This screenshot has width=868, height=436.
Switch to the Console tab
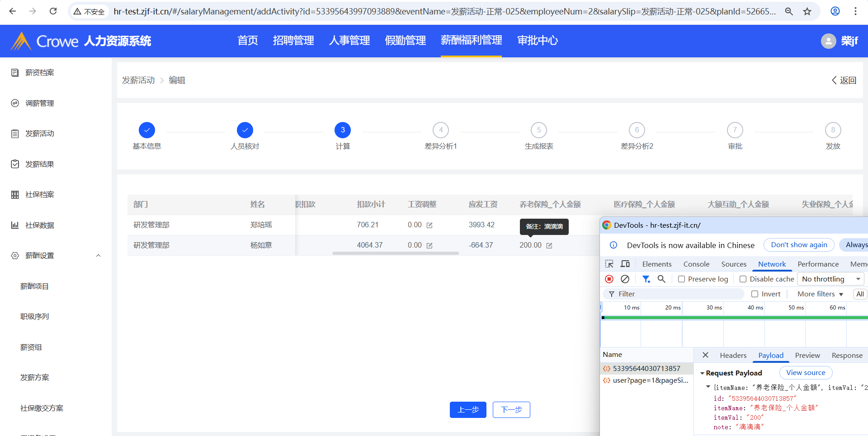(696, 264)
